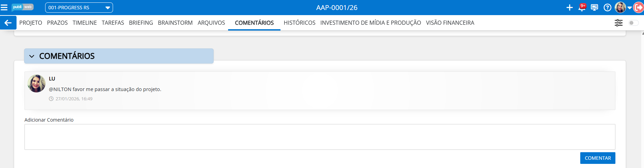Open the notifications bell
Screen dimensions: 644x168
[582, 8]
